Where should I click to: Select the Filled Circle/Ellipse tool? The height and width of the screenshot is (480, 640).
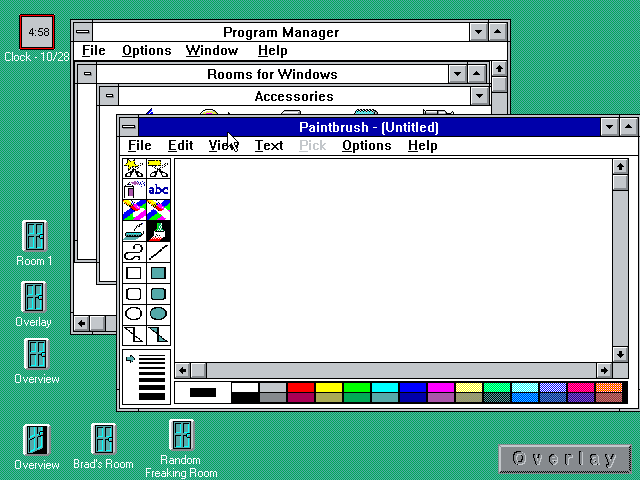(158, 314)
